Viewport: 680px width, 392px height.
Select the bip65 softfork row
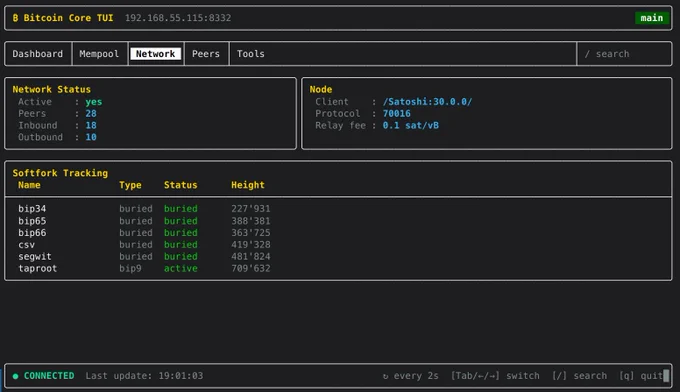[338, 221]
